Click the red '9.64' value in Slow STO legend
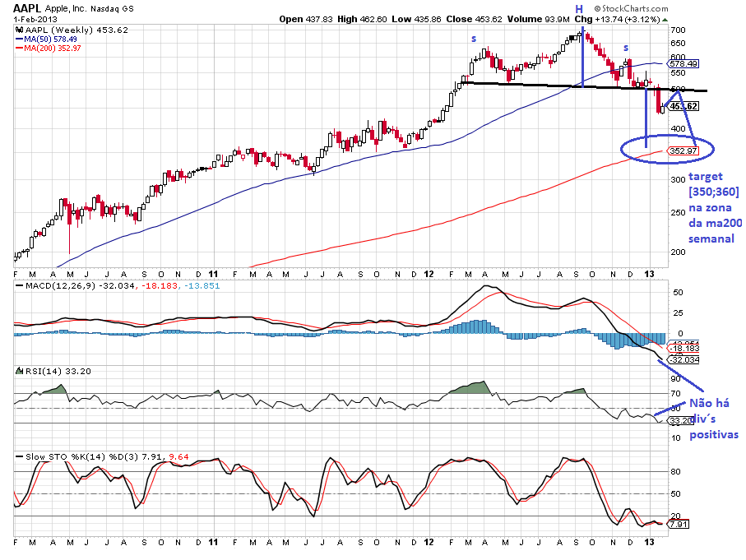 [x=178, y=456]
